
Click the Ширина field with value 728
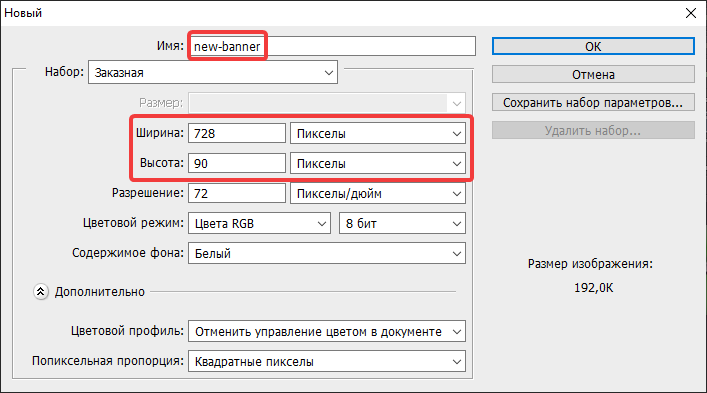click(237, 133)
